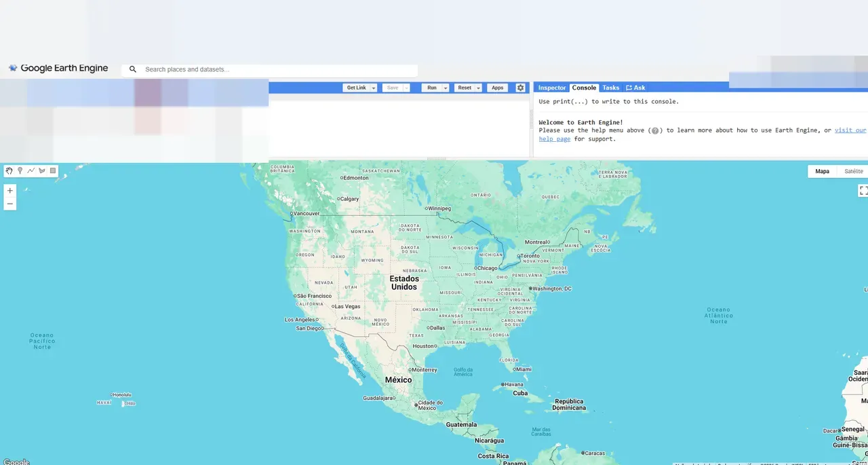
Task: Expand the Get Link dropdown arrow
Action: click(x=374, y=88)
